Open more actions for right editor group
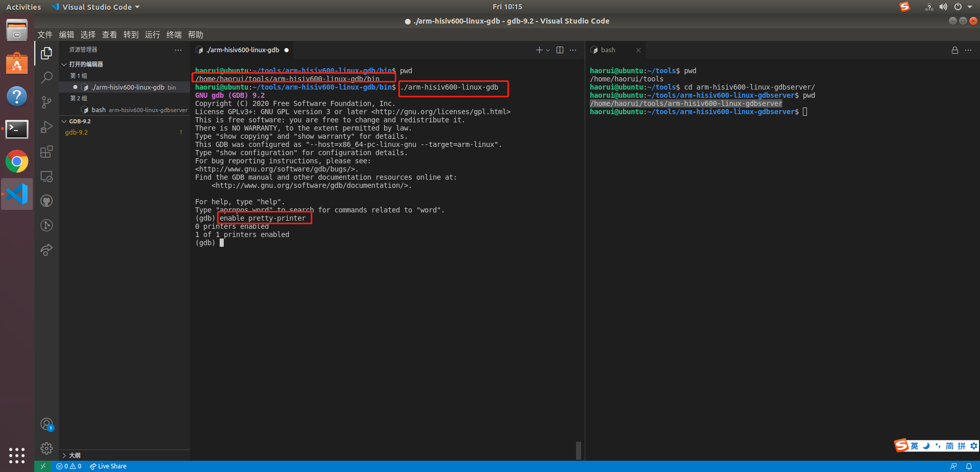980x472 pixels. coord(968,50)
